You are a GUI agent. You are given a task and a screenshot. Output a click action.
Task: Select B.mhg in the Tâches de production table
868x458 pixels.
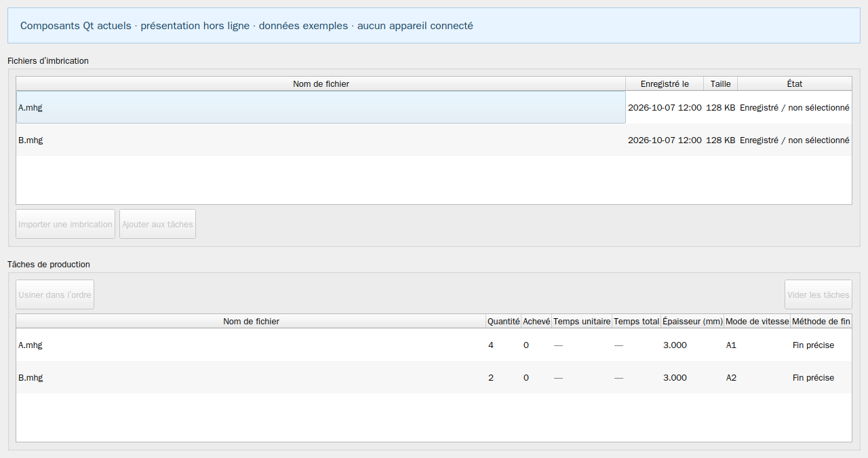pyautogui.click(x=251, y=377)
